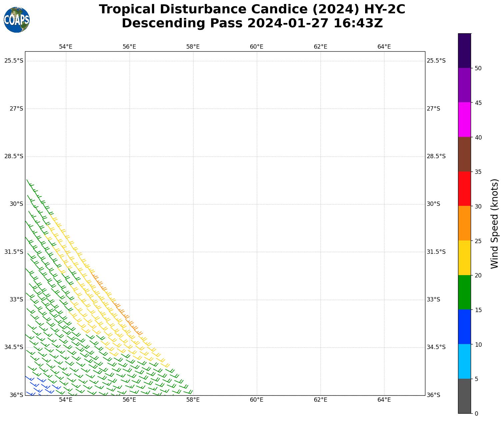Screen dimensions: 504x421
Task: Select the yellow 20-25 knots colorbar segment
Action: point(464,258)
